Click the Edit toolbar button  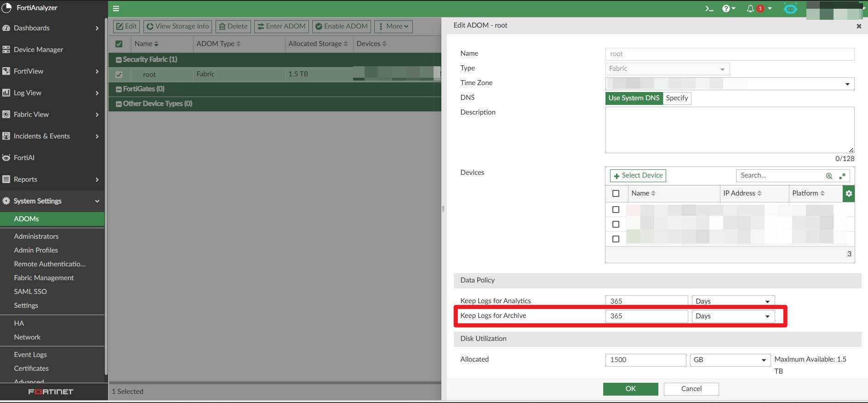coord(126,27)
